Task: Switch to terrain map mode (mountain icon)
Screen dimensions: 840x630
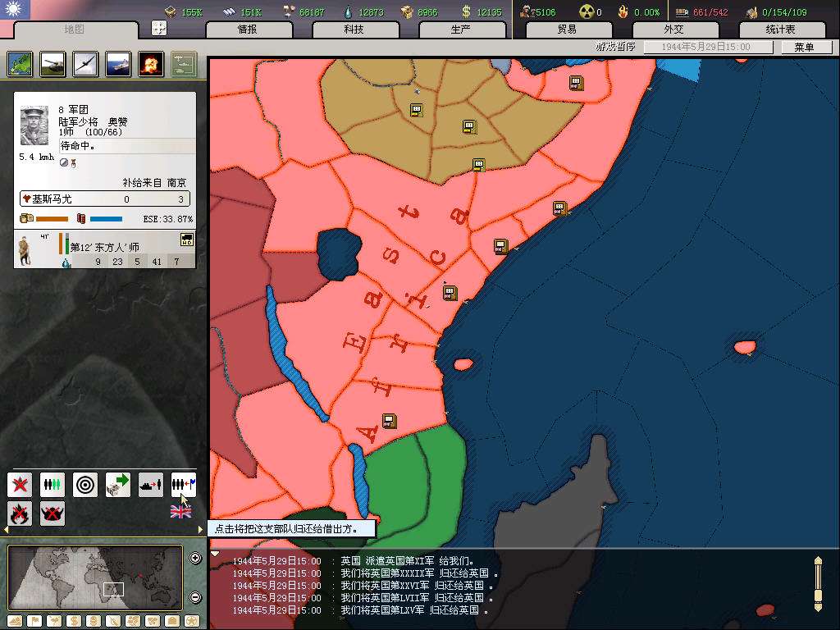Action: (x=16, y=621)
